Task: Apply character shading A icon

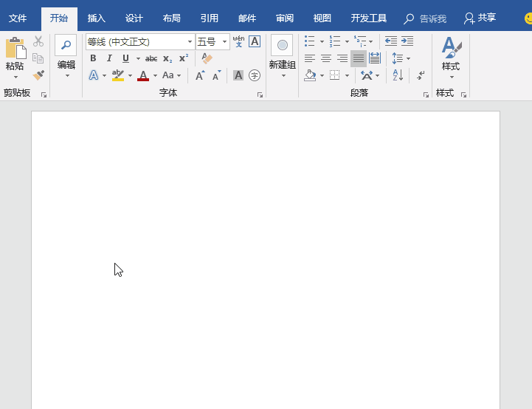Action: point(238,75)
